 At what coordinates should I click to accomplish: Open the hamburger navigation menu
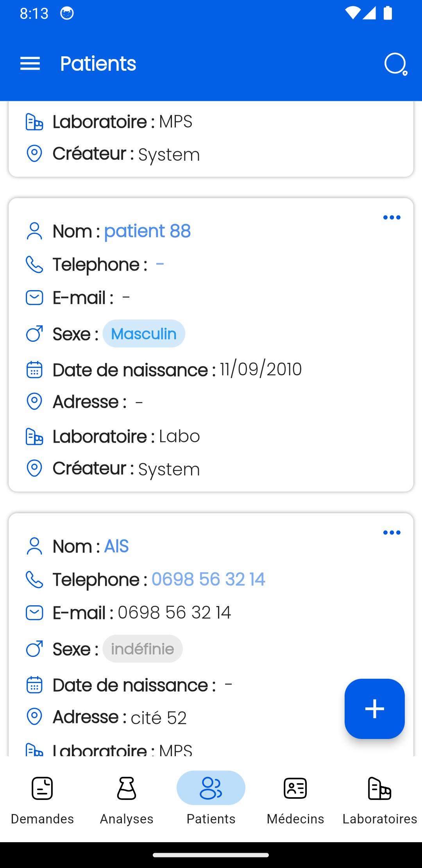point(30,64)
